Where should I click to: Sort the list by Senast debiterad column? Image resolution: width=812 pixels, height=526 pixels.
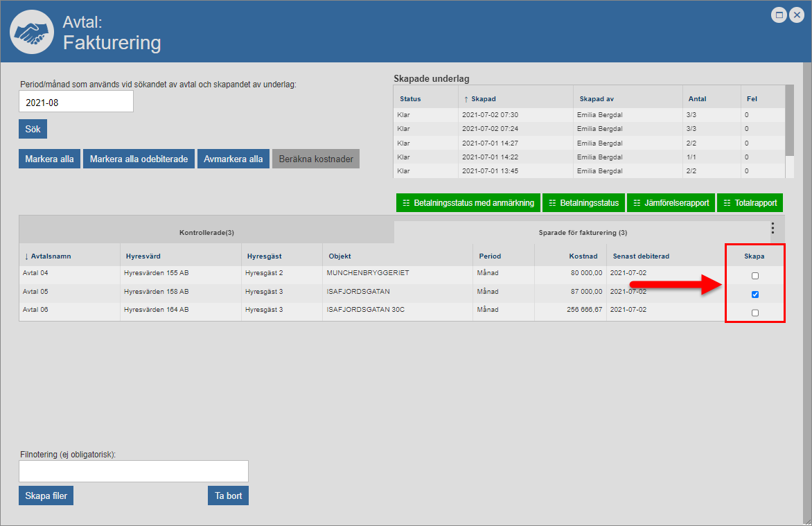641,256
